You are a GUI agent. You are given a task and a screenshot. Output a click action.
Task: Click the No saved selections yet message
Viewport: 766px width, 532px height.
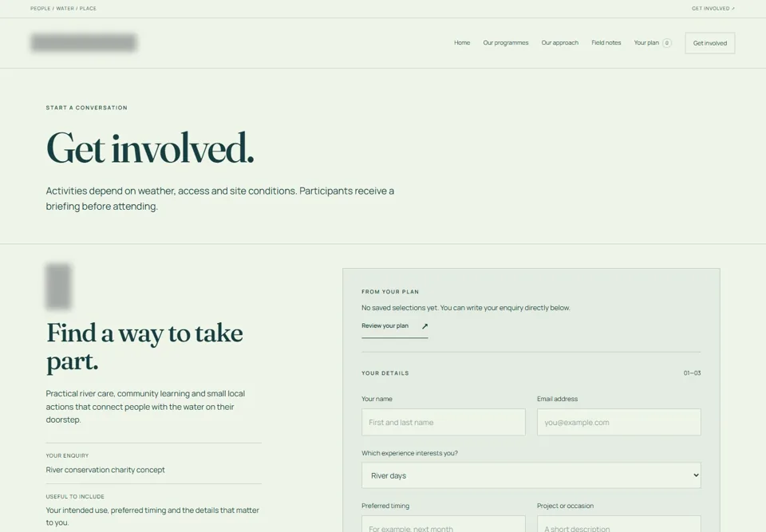[x=465, y=308]
